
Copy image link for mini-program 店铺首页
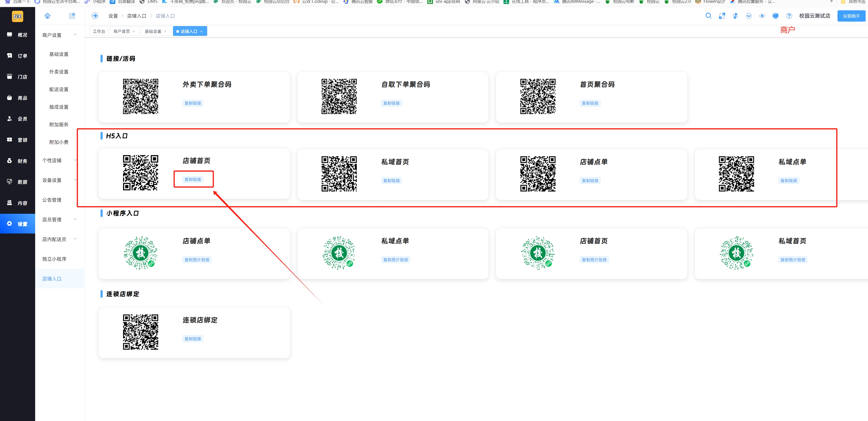594,260
